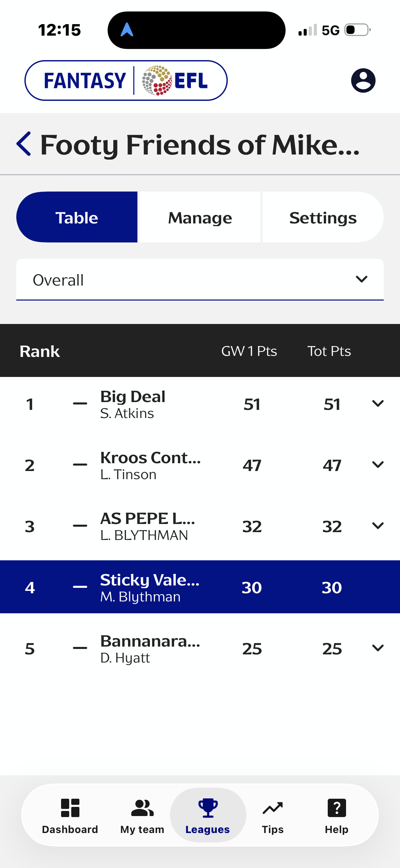
Task: Expand the AS PEPE L... row chevron
Action: coord(378,526)
